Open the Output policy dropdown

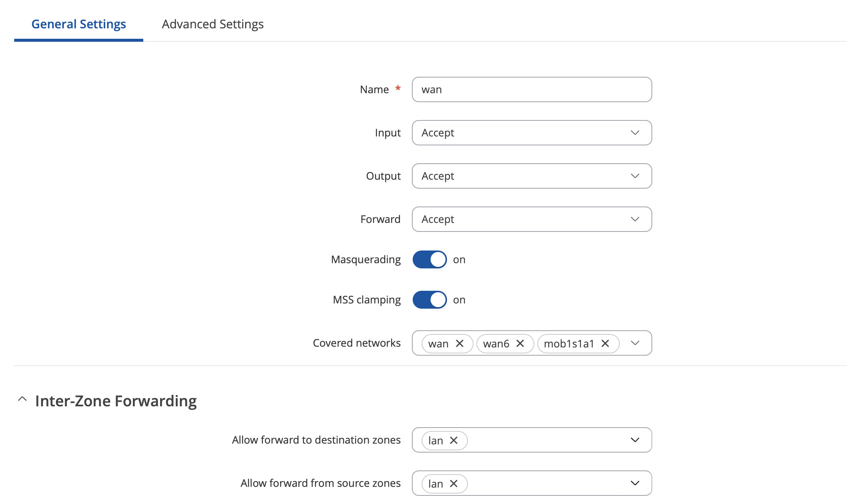click(x=532, y=176)
